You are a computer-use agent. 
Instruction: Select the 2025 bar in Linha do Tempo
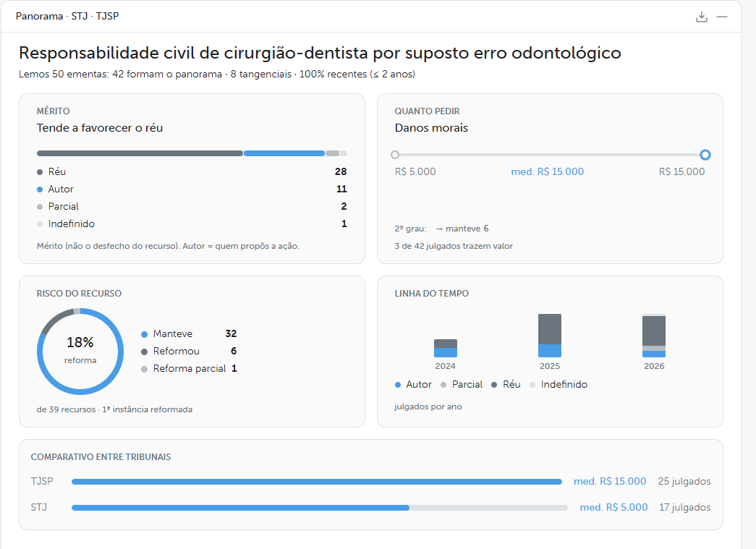click(550, 336)
